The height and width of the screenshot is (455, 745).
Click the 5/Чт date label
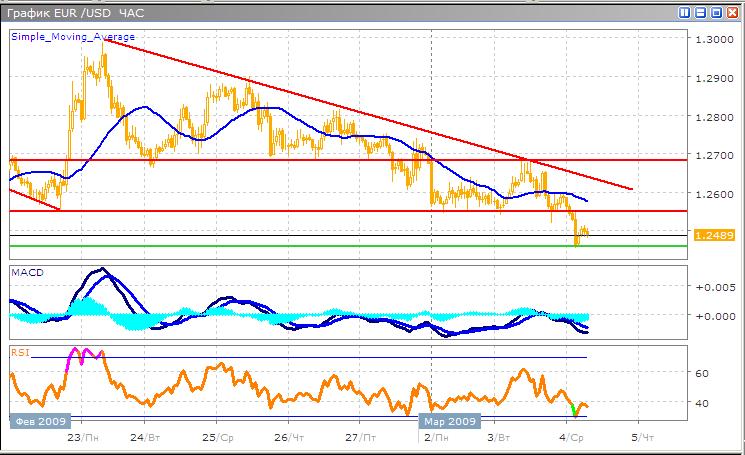coord(640,438)
